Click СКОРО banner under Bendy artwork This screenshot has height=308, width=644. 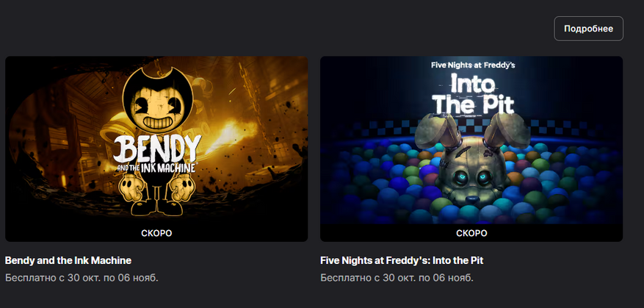click(156, 233)
